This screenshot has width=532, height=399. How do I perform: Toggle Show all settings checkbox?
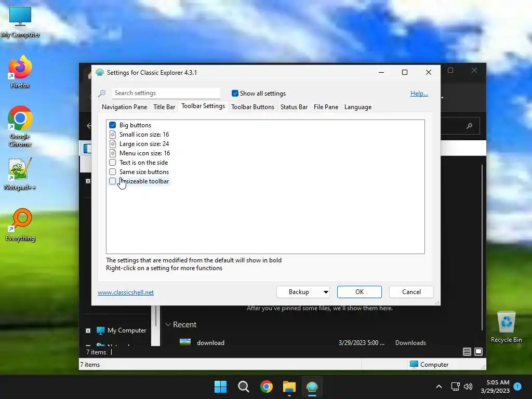point(235,94)
